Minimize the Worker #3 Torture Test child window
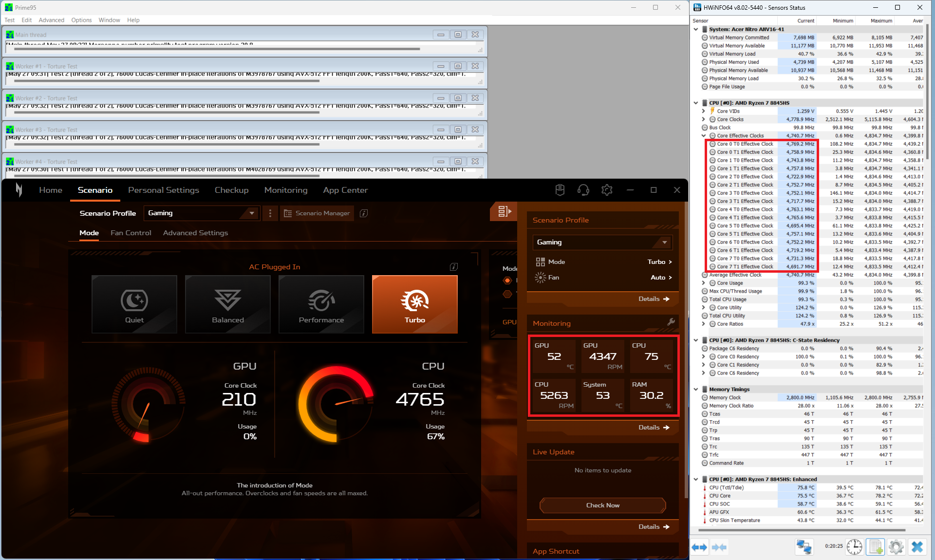The image size is (935, 560). (441, 130)
